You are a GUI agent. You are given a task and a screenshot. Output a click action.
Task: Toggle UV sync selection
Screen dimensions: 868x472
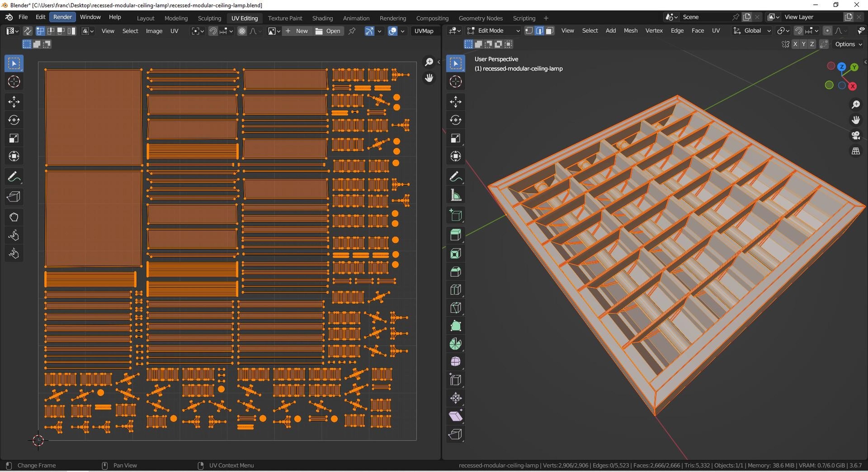[28, 31]
